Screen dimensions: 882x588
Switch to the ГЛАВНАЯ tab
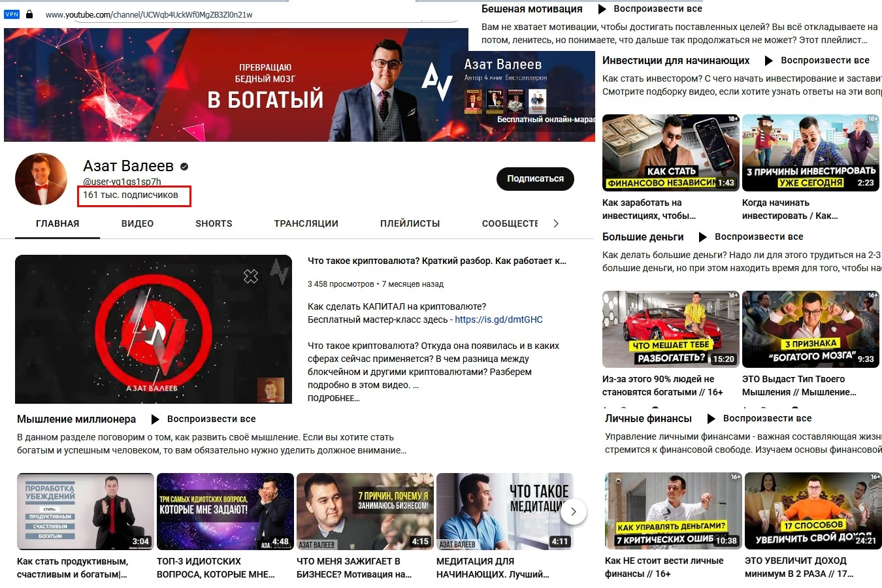(x=57, y=223)
